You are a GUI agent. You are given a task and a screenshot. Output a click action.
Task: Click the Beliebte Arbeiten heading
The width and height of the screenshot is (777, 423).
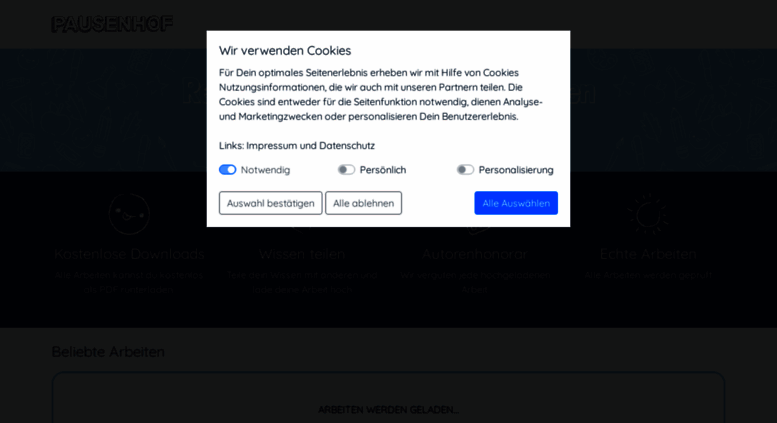(108, 352)
